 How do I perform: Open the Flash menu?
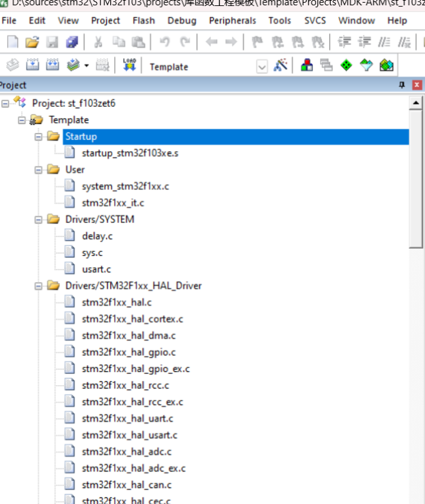coord(144,20)
